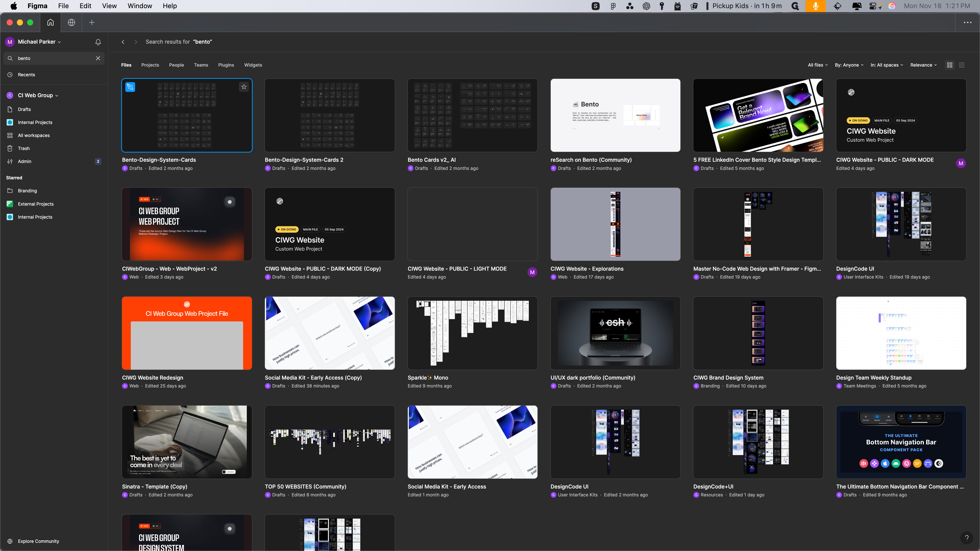This screenshot has height=551, width=980.
Task: Open the Community globe tab icon
Action: pyautogui.click(x=71, y=22)
